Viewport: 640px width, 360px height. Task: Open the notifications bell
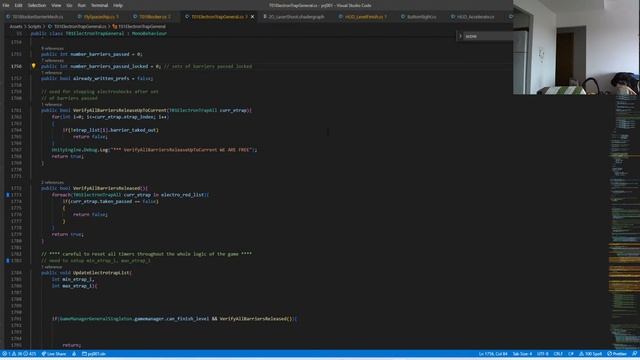pyautogui.click(x=634, y=354)
